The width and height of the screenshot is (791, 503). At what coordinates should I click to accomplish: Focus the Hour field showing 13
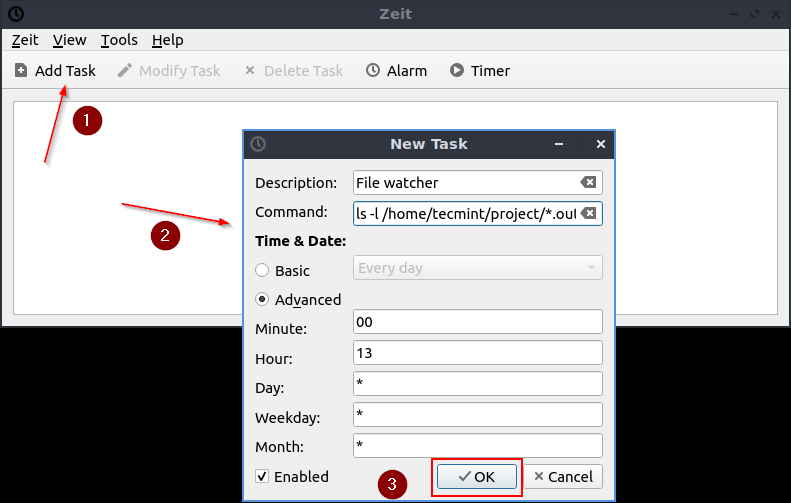[x=478, y=353]
